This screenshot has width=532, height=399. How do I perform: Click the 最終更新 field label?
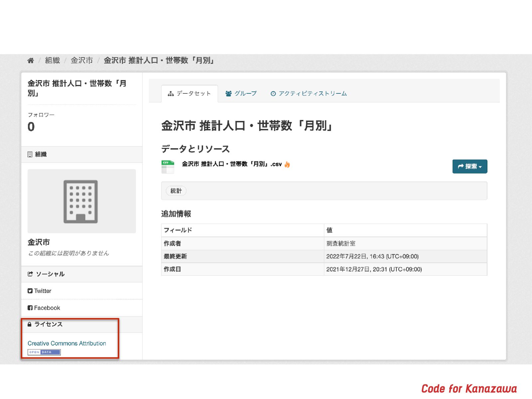pos(175,256)
